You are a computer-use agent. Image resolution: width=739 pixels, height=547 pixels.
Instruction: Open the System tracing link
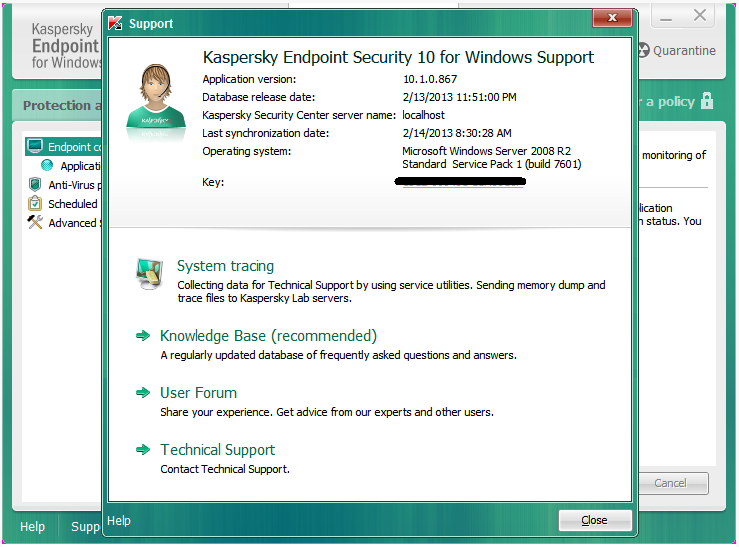coord(225,266)
